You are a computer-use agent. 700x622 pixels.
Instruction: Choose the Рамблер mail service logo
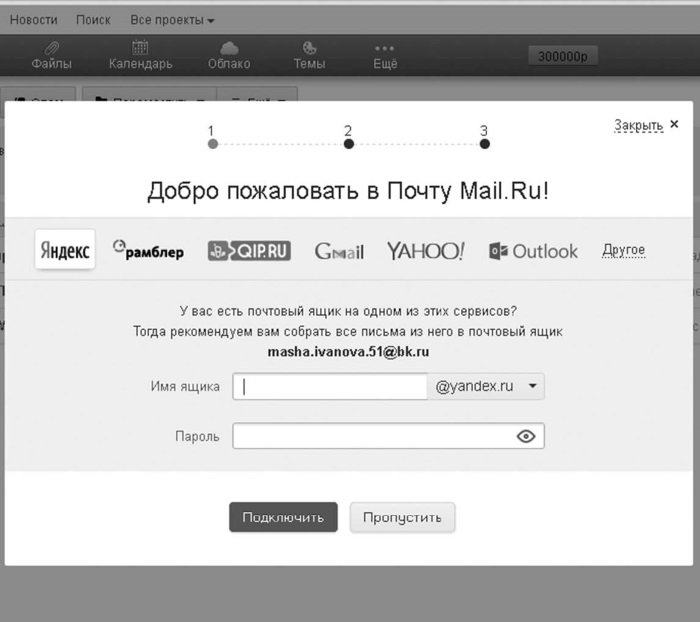[x=148, y=250]
